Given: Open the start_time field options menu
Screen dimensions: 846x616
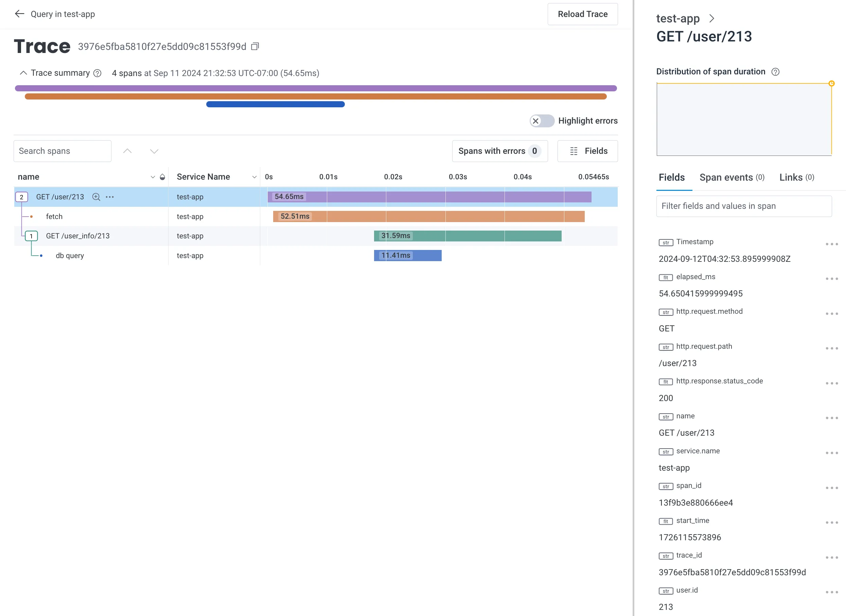Looking at the screenshot, I should [831, 523].
